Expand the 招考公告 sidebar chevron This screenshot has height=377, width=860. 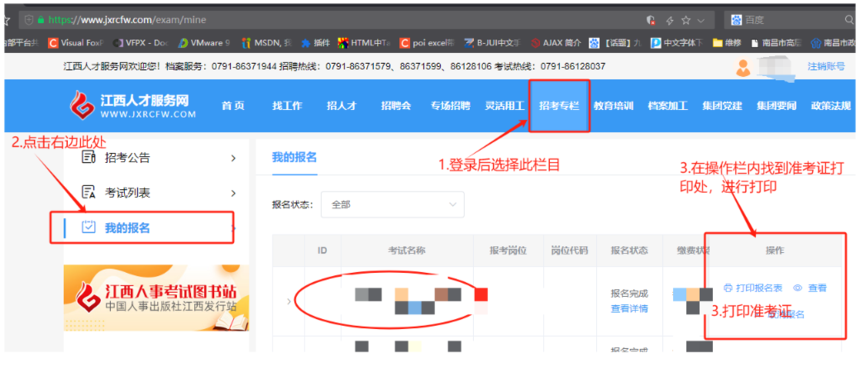tap(233, 158)
